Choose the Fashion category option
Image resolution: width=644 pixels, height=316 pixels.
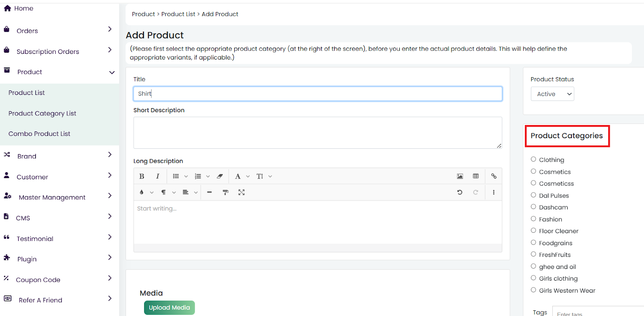(x=533, y=219)
